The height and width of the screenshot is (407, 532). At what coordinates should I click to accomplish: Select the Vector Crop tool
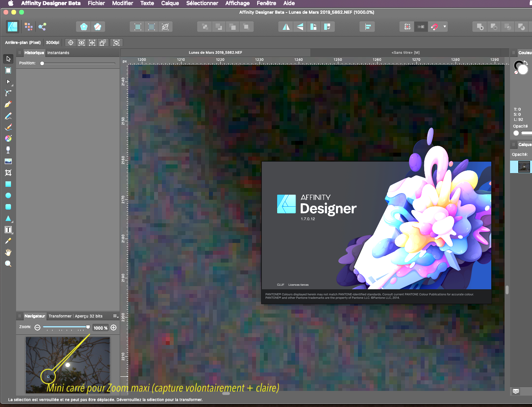click(8, 173)
